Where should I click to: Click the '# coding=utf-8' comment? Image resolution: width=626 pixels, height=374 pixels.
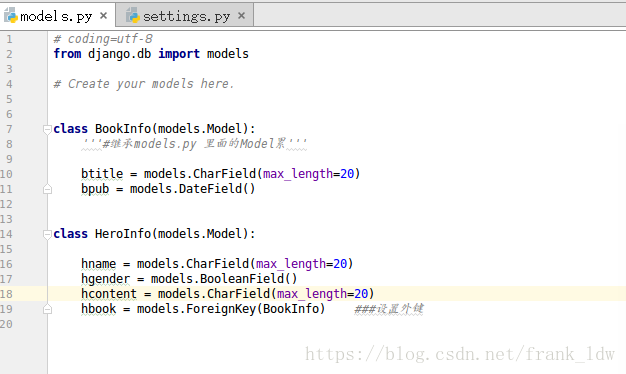(x=103, y=39)
